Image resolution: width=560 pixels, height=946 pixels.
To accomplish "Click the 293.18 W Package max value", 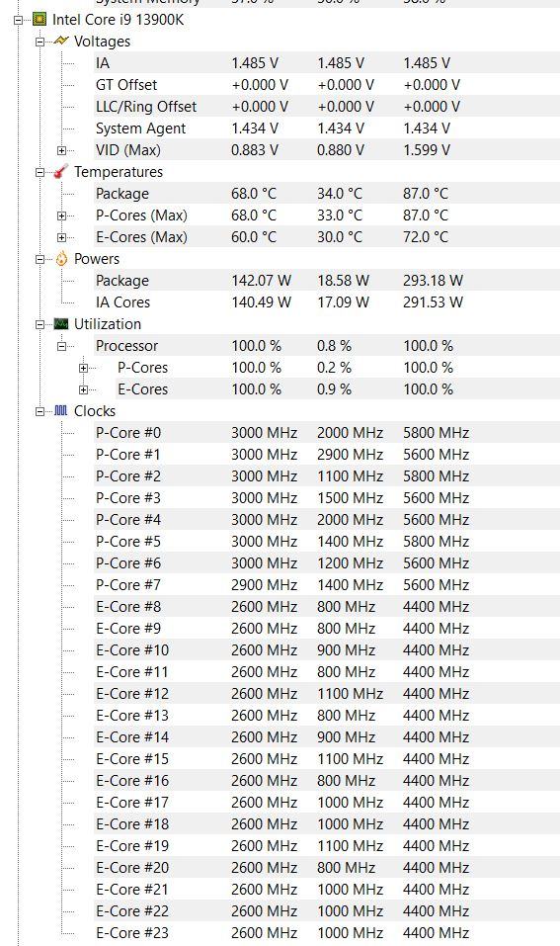I will (433, 280).
